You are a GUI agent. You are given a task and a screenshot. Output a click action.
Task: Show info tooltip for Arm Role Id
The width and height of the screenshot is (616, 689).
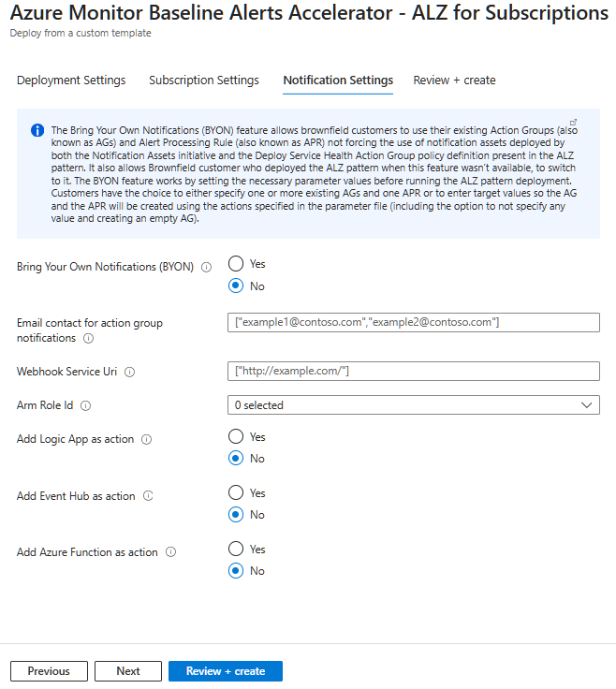86,405
